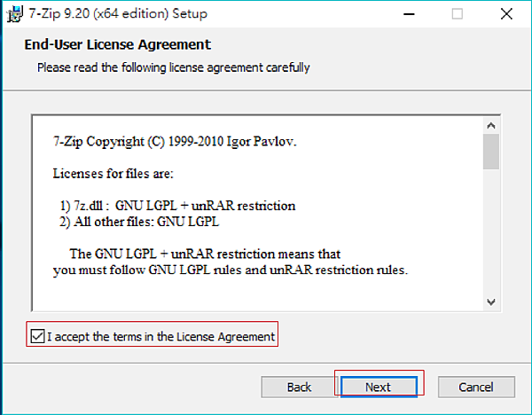Click the "Licenses for files are:" line

point(113,174)
